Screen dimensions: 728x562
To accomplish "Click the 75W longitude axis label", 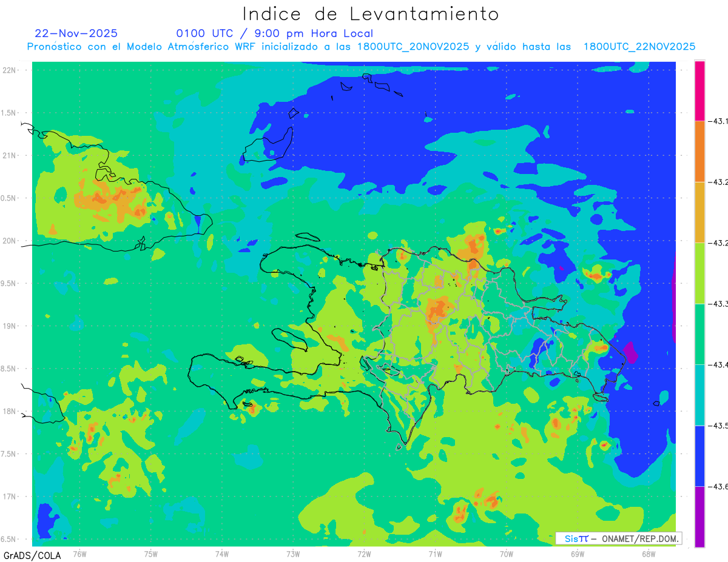I will click(151, 554).
